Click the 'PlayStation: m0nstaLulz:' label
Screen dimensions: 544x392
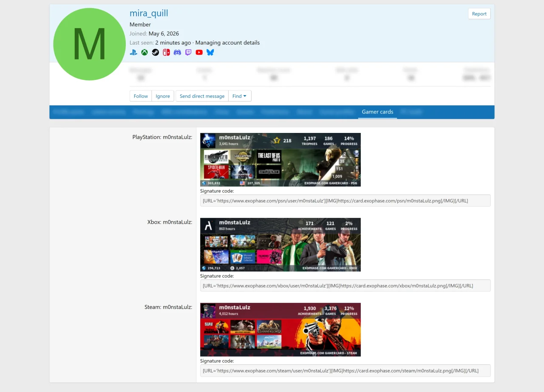[x=162, y=137]
